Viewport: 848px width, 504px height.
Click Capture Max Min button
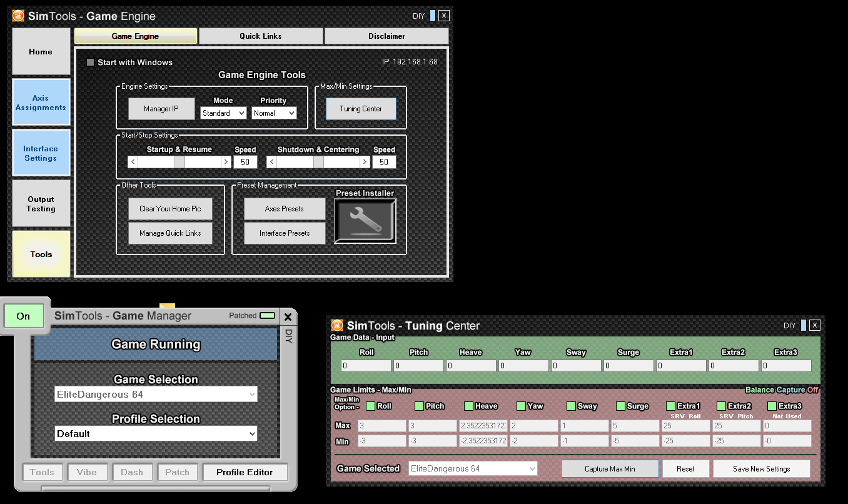610,469
